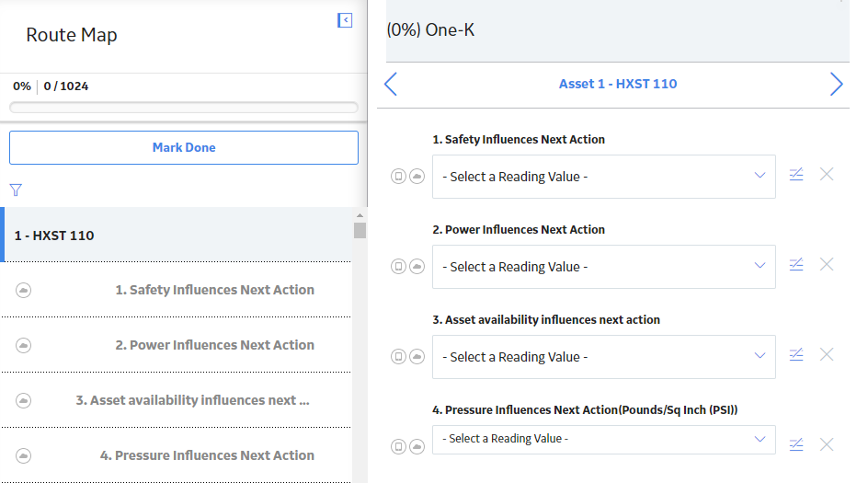Image resolution: width=868 pixels, height=483 pixels.
Task: Select 1 - HXST 110 in route map
Action: tap(176, 235)
